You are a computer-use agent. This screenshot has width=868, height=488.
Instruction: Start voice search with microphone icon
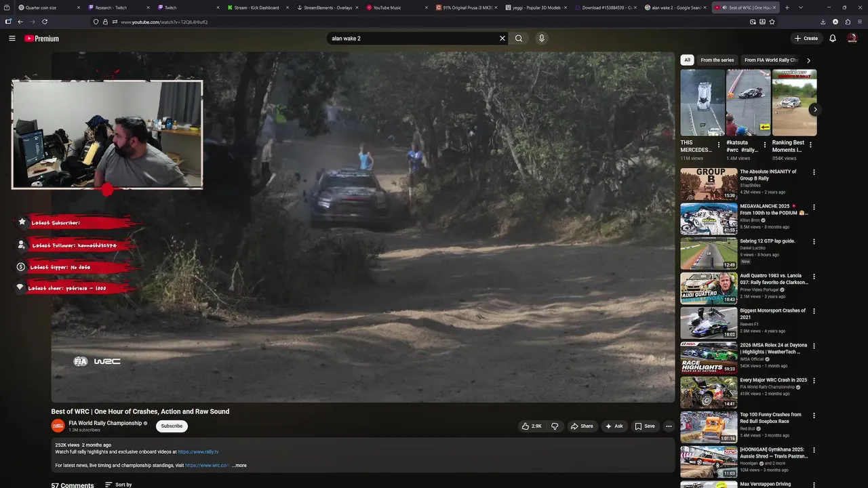click(541, 39)
